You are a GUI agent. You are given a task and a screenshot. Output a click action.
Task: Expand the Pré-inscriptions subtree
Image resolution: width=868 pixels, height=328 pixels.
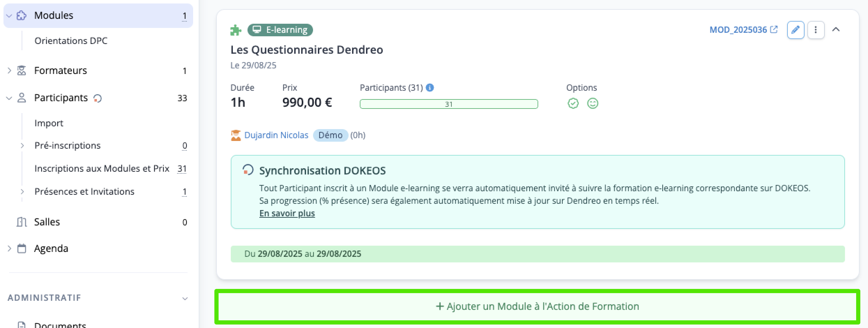(22, 146)
